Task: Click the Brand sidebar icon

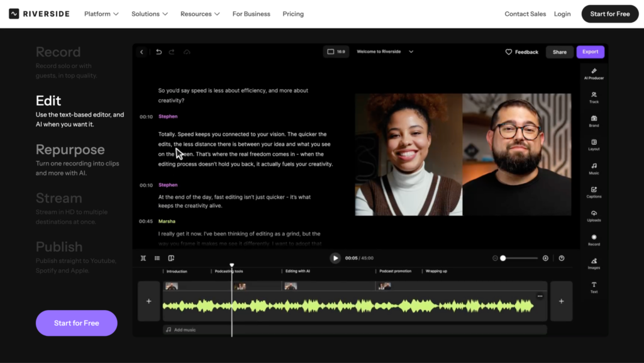Action: 594,121
